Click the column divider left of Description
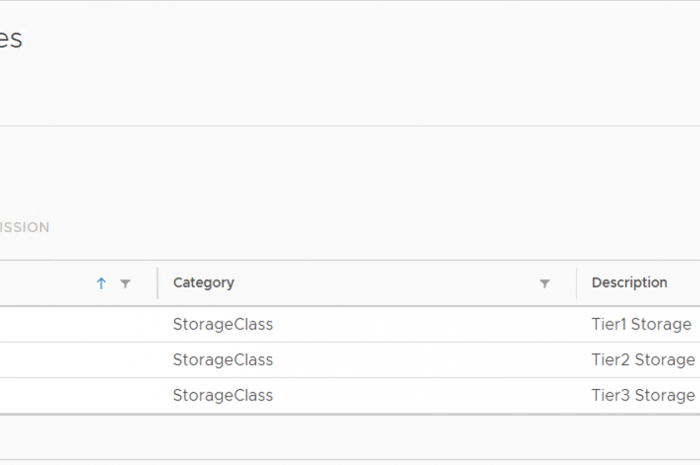 point(577,283)
